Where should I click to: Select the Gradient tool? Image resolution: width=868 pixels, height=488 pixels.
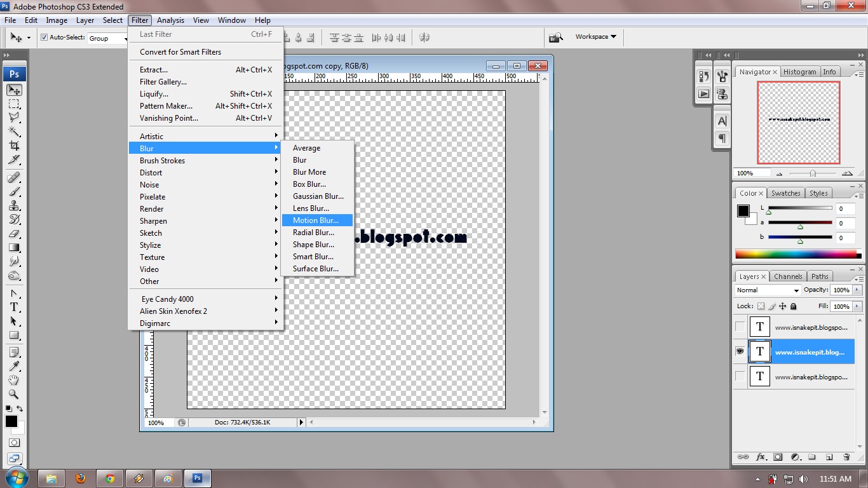[14, 248]
